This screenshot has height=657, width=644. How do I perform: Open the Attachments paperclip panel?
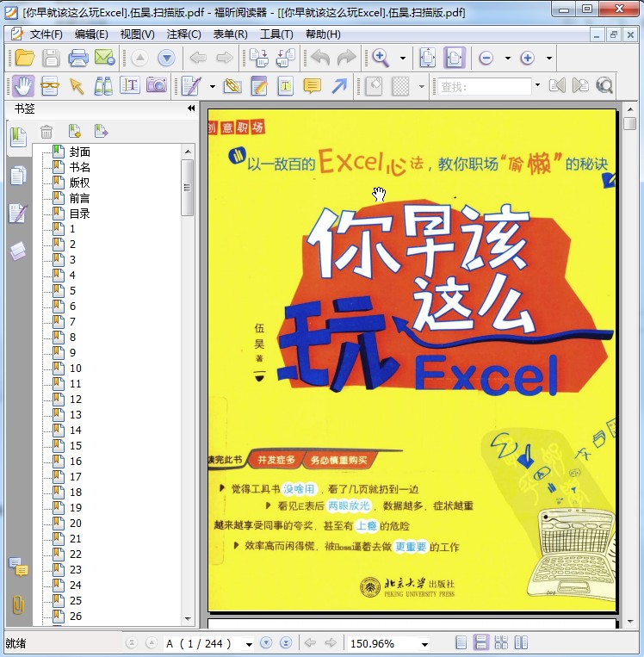18,604
